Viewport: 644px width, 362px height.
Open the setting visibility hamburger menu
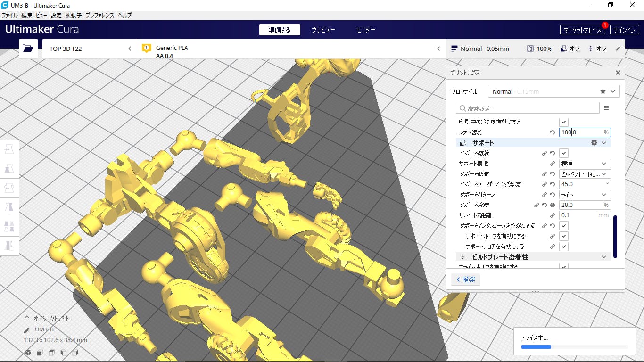click(606, 108)
